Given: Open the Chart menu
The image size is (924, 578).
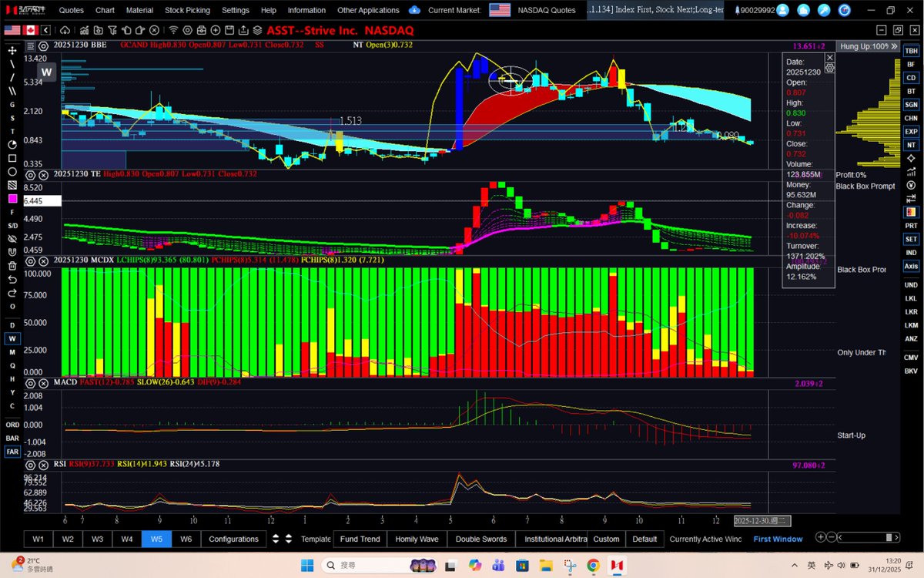Looking at the screenshot, I should [x=105, y=10].
